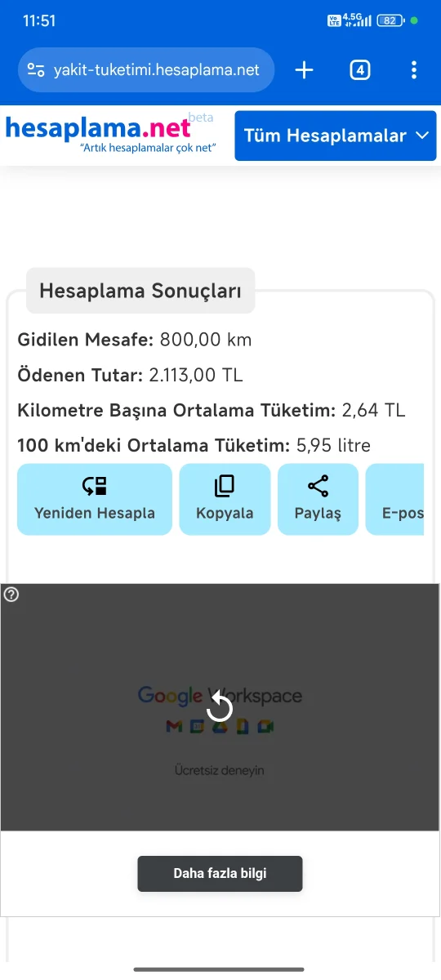
Task: Click the chevron beside Tüm Hesaplamalar
Action: coord(422,136)
